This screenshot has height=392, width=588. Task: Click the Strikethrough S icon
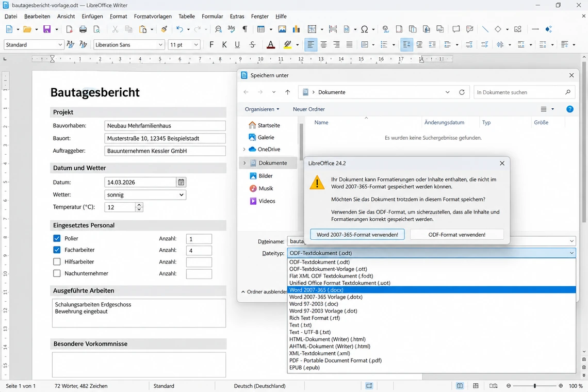click(252, 45)
